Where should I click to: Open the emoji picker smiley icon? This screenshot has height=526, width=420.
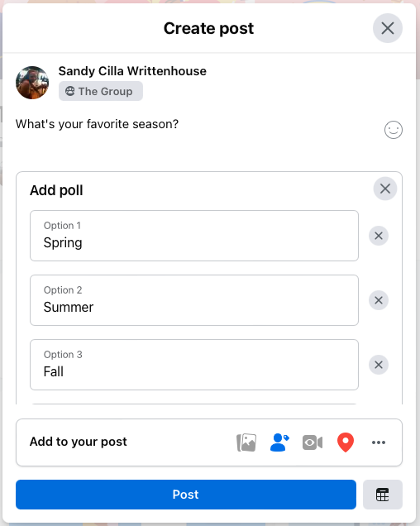(x=394, y=130)
